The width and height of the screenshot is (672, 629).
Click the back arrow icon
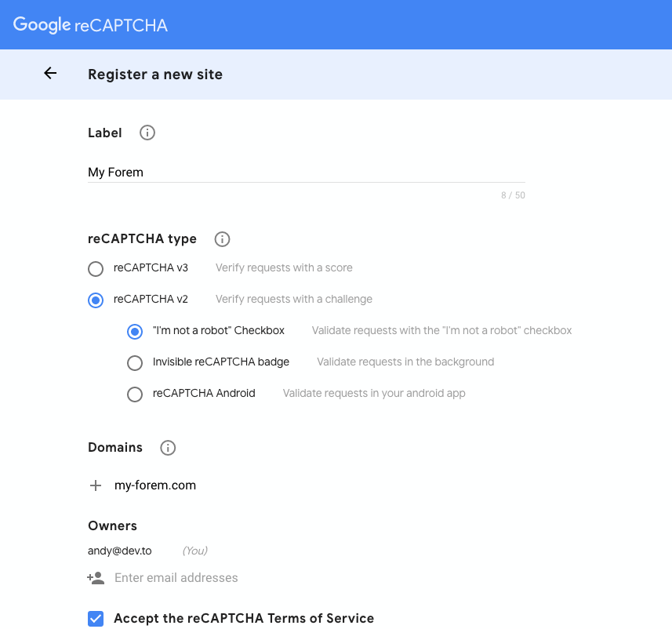[x=50, y=74]
